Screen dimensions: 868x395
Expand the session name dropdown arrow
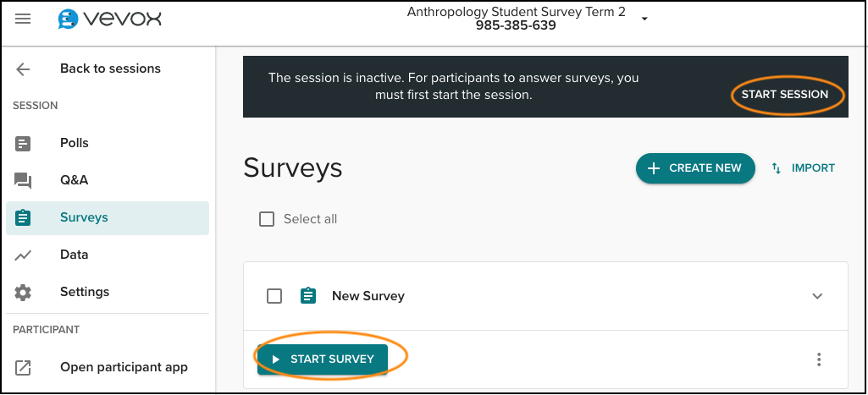coord(644,19)
